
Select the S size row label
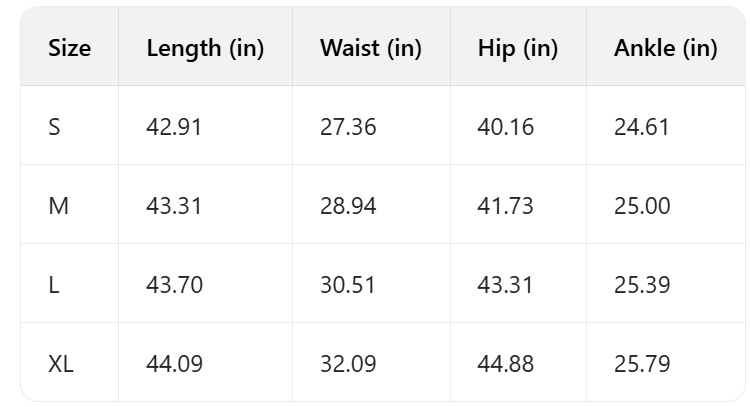pos(54,127)
